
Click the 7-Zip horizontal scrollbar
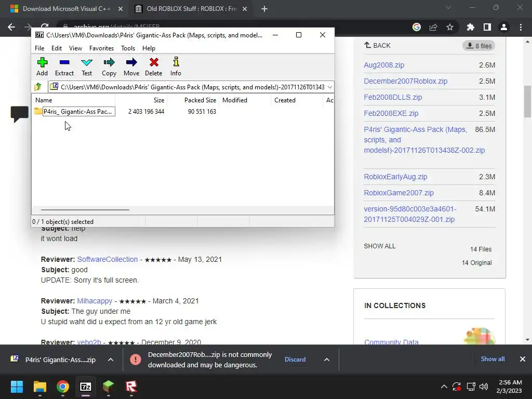85,210
